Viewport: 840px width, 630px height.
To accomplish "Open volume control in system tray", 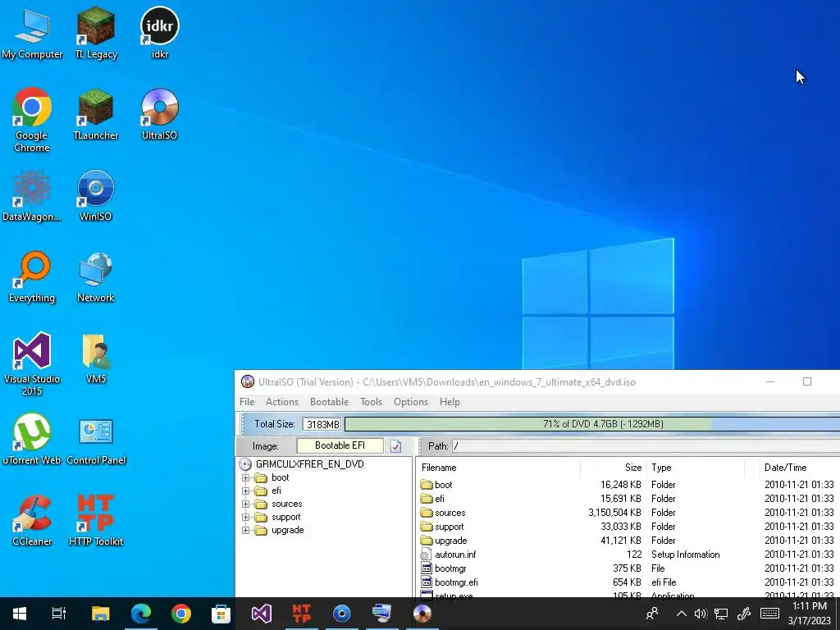I will 701,614.
